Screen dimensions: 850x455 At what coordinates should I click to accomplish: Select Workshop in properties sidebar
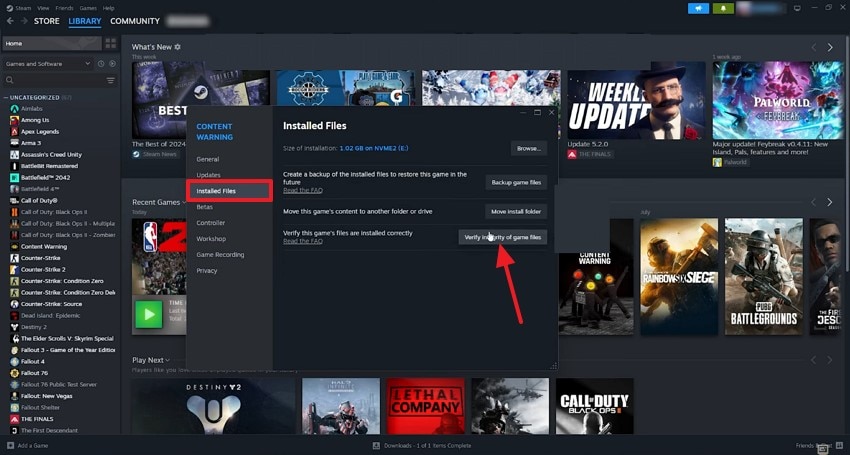pyautogui.click(x=211, y=239)
